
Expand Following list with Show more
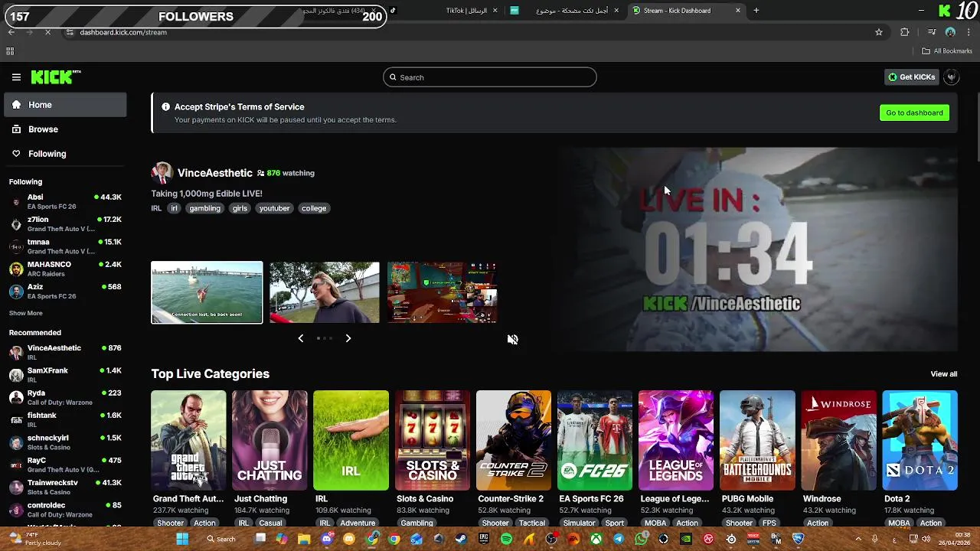tap(26, 313)
